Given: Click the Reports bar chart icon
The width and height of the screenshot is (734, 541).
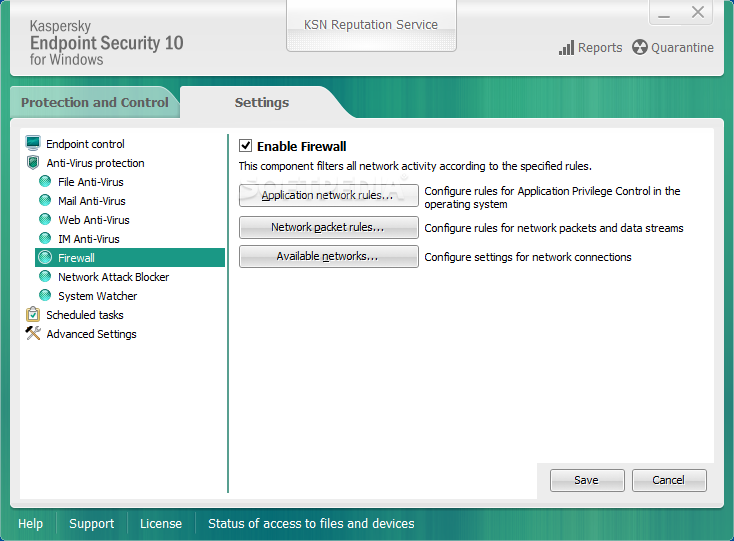Looking at the screenshot, I should pos(566,48).
